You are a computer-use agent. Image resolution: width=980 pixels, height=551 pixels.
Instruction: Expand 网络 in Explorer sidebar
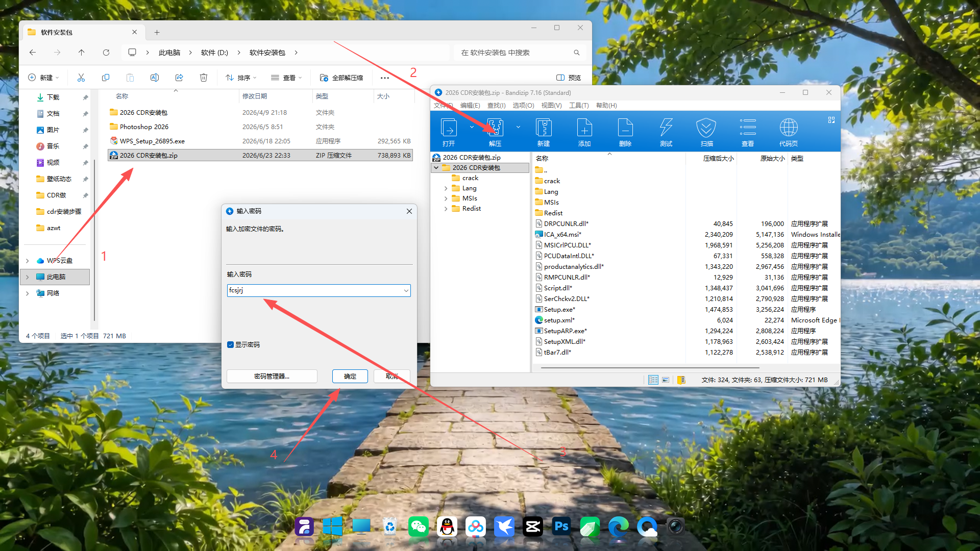pyautogui.click(x=28, y=293)
